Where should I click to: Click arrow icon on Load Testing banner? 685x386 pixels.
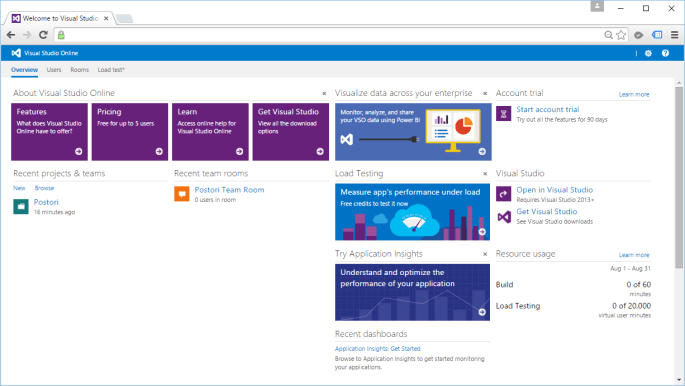482,232
